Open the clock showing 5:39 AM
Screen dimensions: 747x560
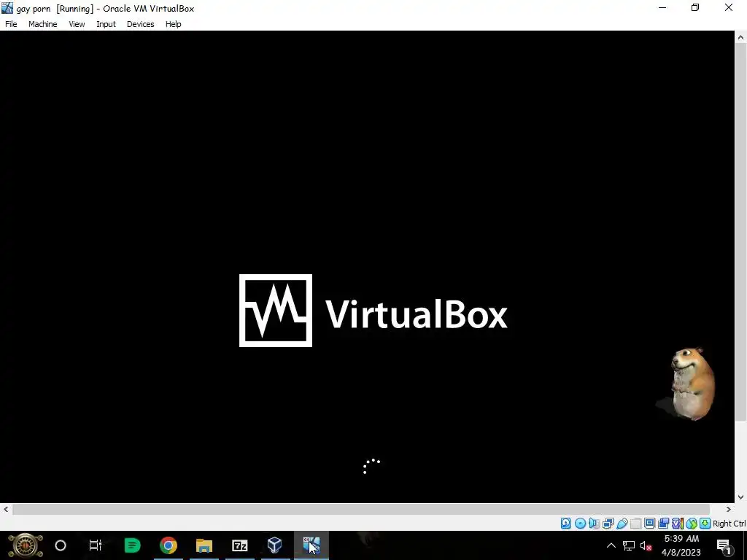tap(681, 545)
